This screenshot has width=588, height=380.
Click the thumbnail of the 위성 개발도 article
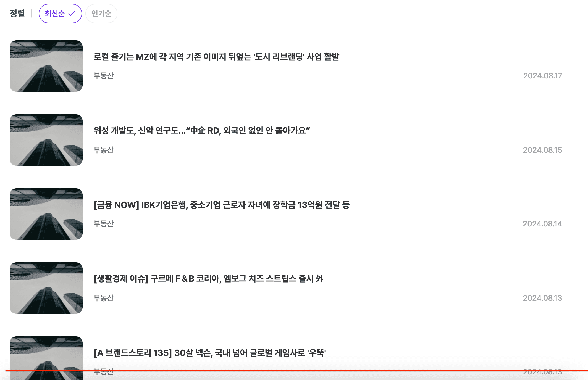pyautogui.click(x=46, y=140)
